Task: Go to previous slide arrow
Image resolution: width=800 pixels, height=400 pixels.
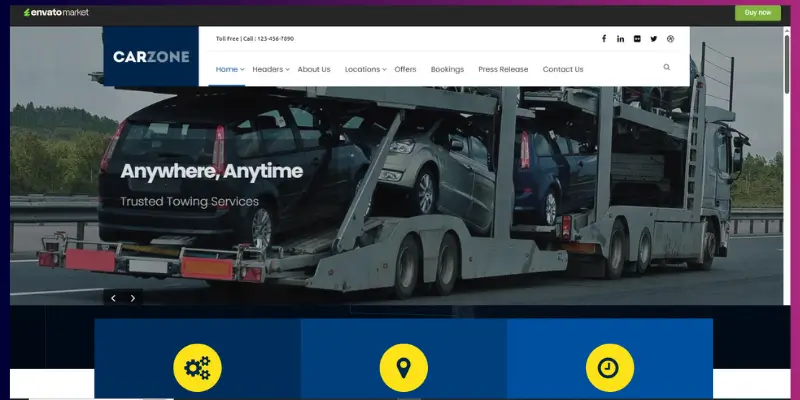Action: click(x=113, y=298)
